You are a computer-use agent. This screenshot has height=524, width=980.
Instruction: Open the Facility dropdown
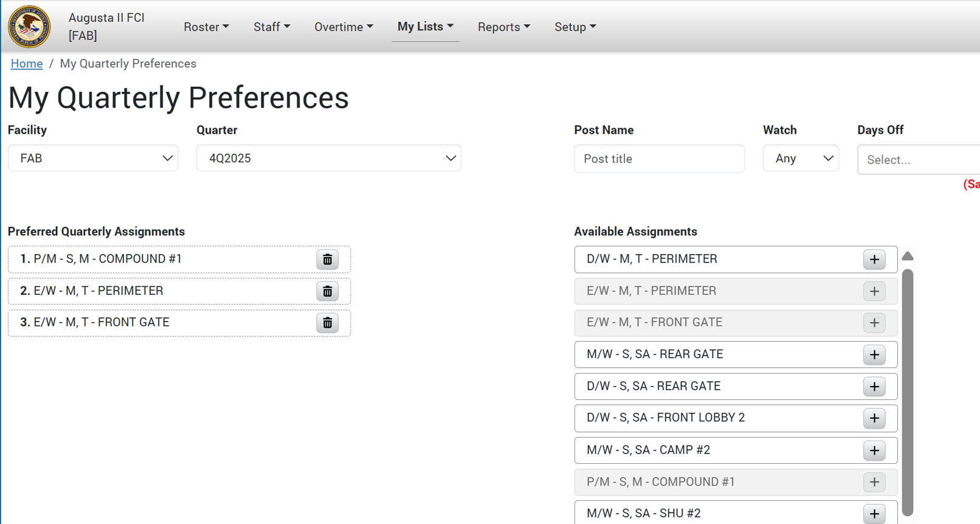click(93, 158)
